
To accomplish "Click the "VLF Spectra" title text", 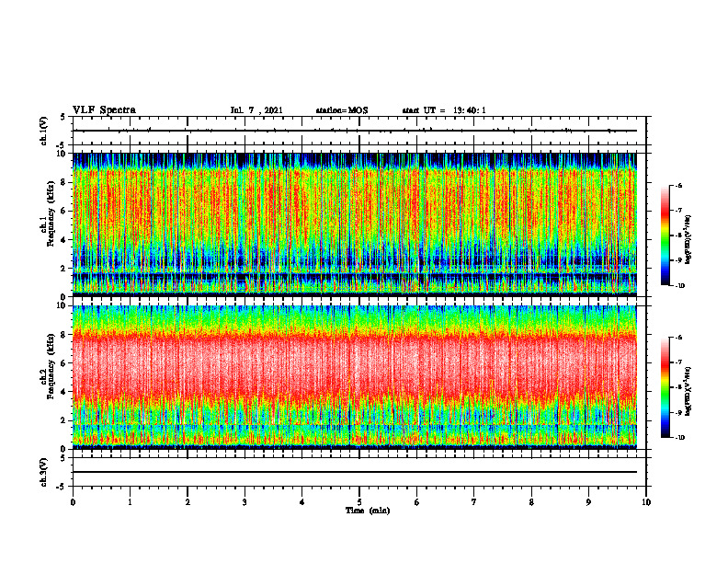I will click(104, 110).
